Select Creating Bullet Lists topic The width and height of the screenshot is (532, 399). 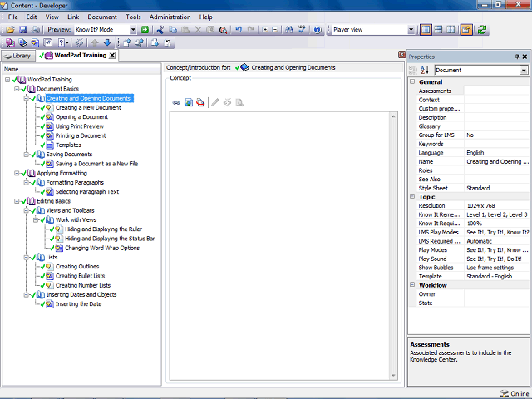(80, 276)
